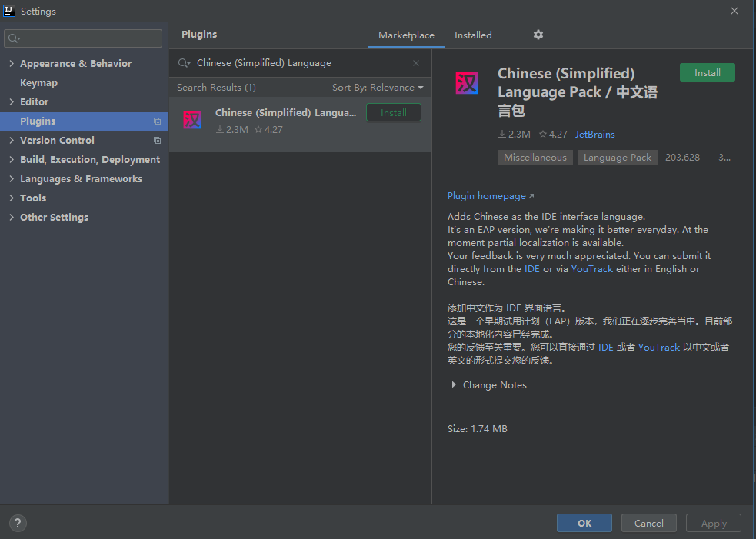Image resolution: width=756 pixels, height=539 pixels.
Task: Click the modified-settings badge next to Plugins
Action: point(158,121)
